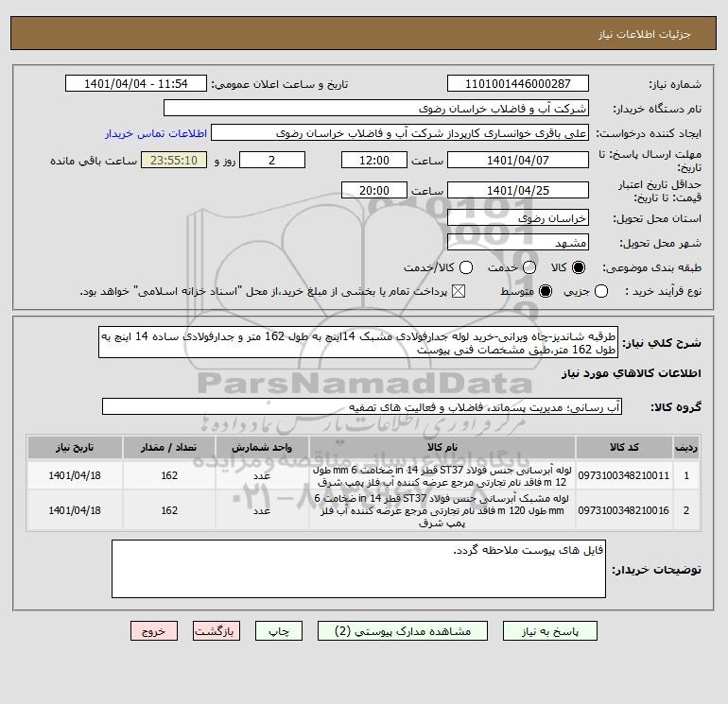Image resolution: width=728 pixels, height=704 pixels.
Task: Click the general need description text box
Action: [x=358, y=342]
